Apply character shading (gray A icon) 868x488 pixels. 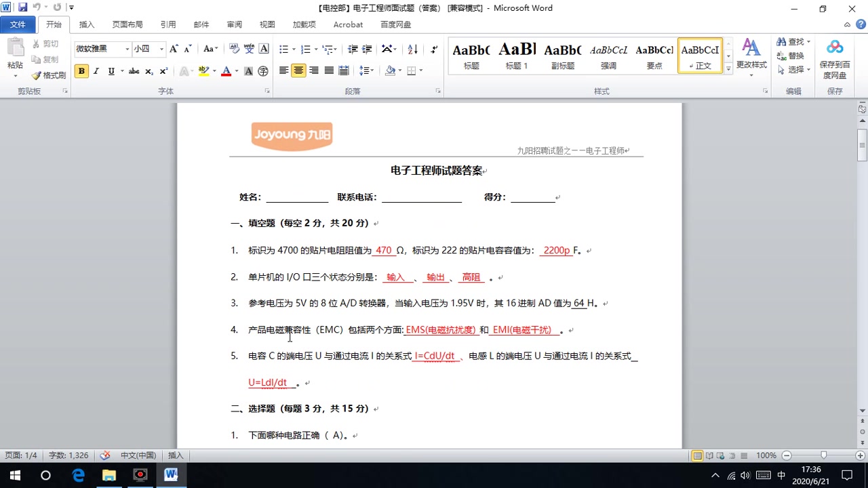[x=248, y=71]
